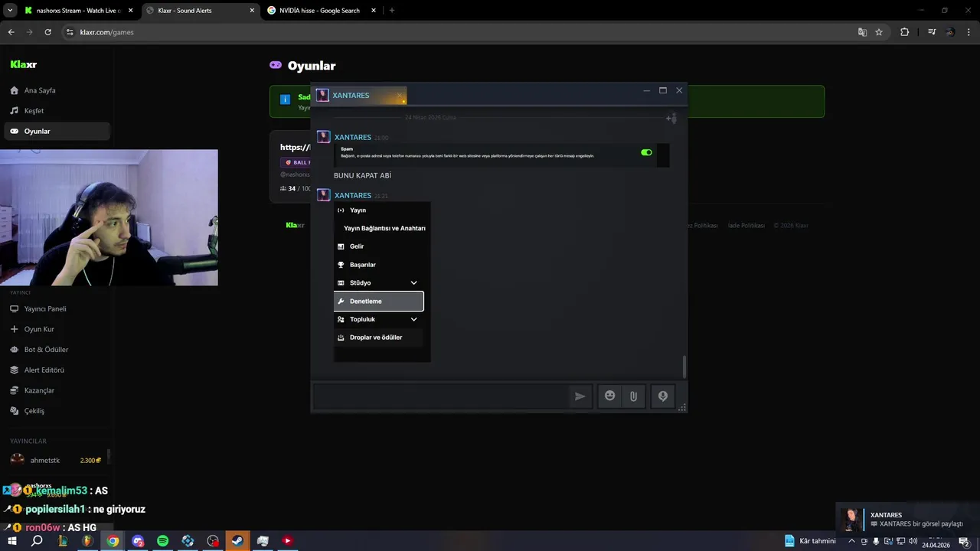Open a new Chrome tab
This screenshot has height=551, width=980.
click(392, 11)
